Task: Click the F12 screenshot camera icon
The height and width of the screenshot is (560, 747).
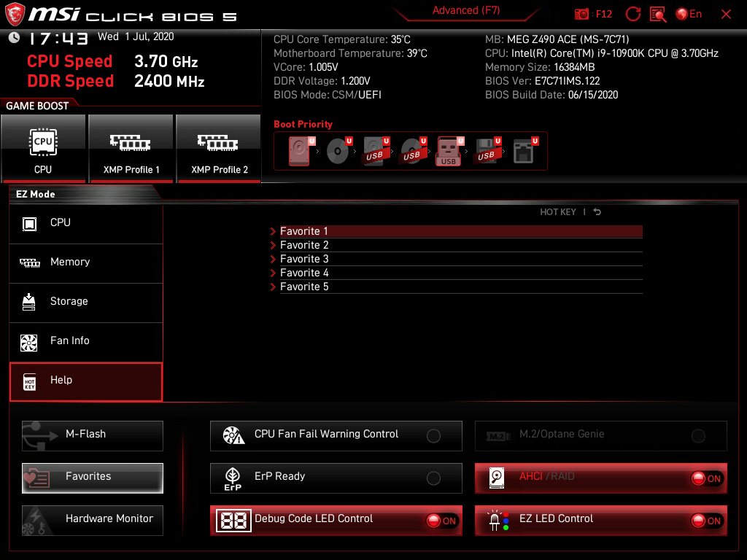Action: [x=581, y=15]
